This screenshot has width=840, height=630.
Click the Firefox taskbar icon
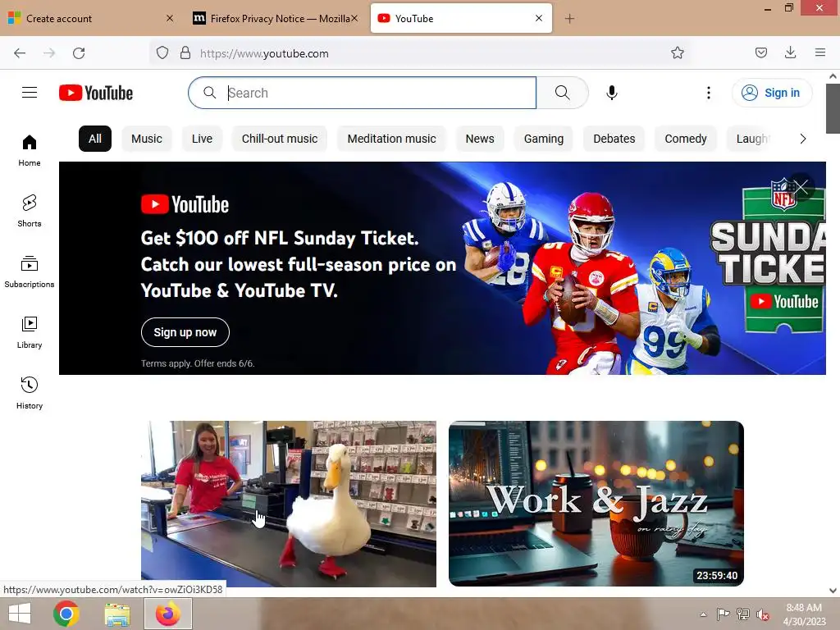click(168, 614)
